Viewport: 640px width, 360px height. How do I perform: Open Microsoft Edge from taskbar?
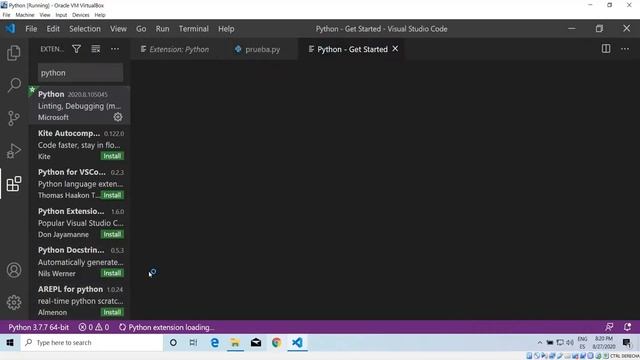pos(214,342)
